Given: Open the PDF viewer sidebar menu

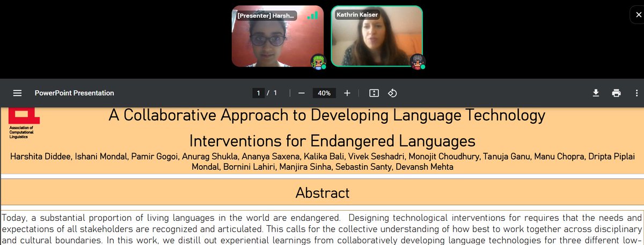Looking at the screenshot, I should click(x=17, y=93).
